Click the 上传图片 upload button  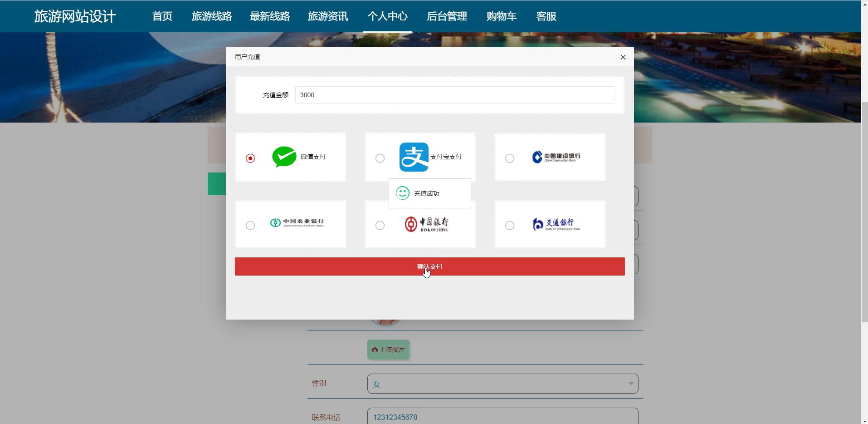point(389,350)
